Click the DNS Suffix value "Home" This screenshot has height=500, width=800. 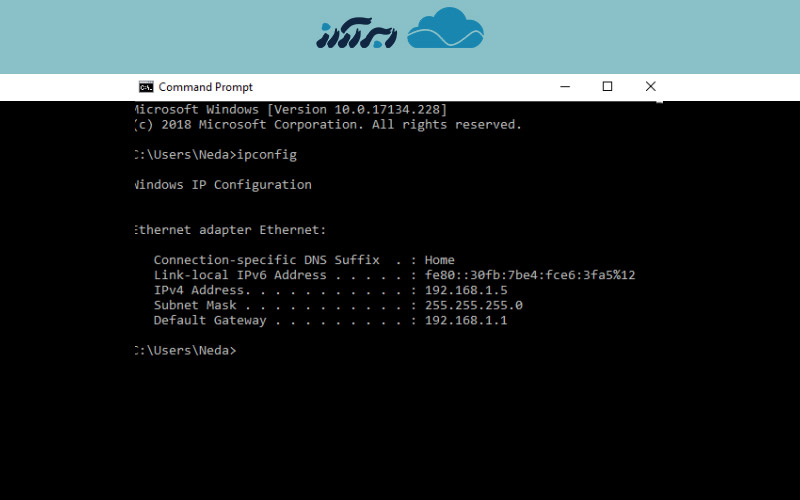[439, 260]
